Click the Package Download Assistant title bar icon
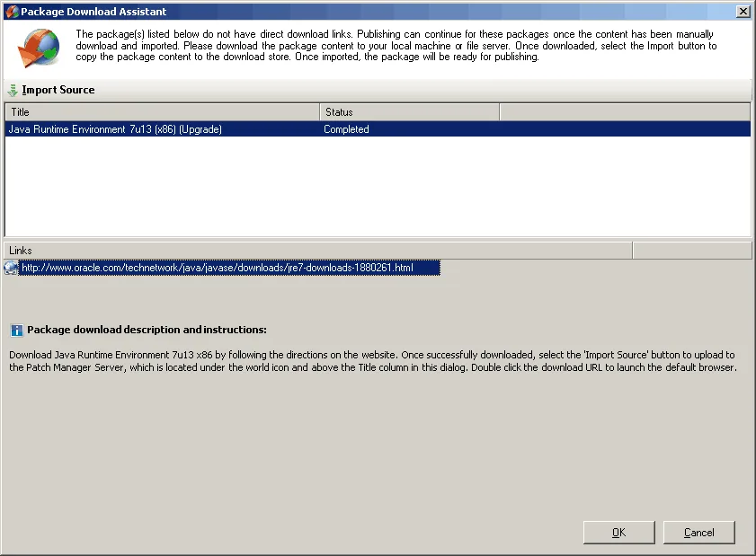Image resolution: width=756 pixels, height=556 pixels. click(12, 12)
